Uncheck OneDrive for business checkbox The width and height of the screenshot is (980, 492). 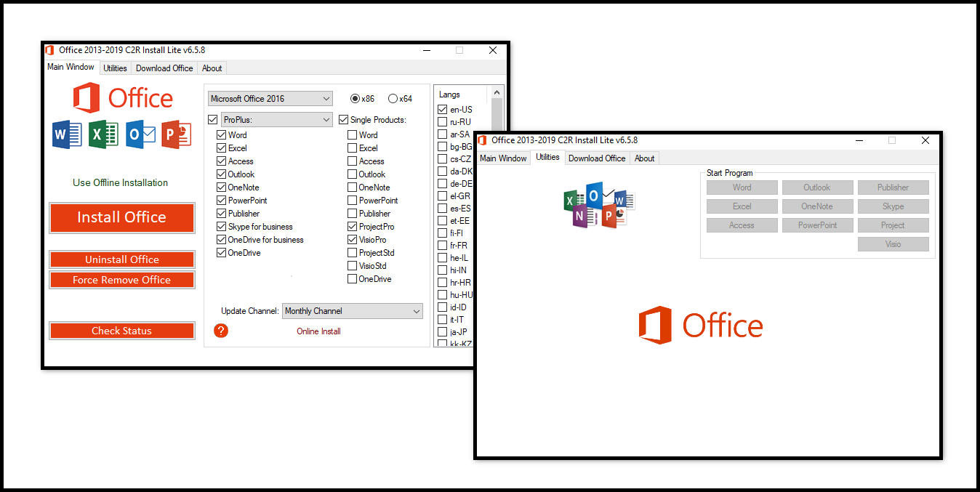pyautogui.click(x=221, y=240)
